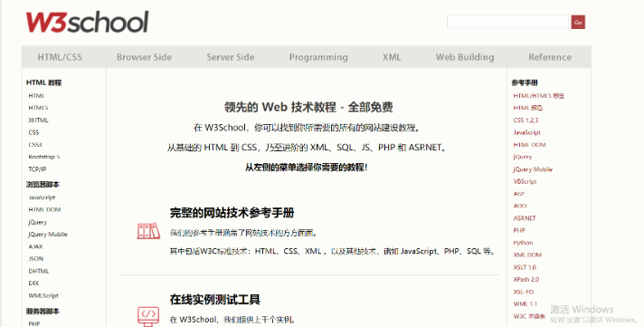This screenshot has height=327, width=644.
Task: Click the 完整的网站技术参考手册 heading
Action: (232, 213)
